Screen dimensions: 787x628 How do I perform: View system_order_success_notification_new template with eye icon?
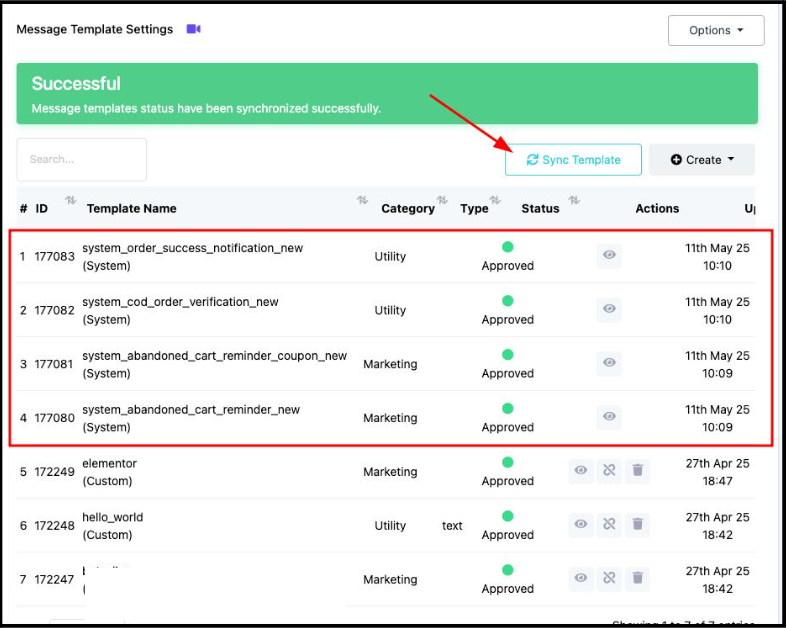coord(609,256)
